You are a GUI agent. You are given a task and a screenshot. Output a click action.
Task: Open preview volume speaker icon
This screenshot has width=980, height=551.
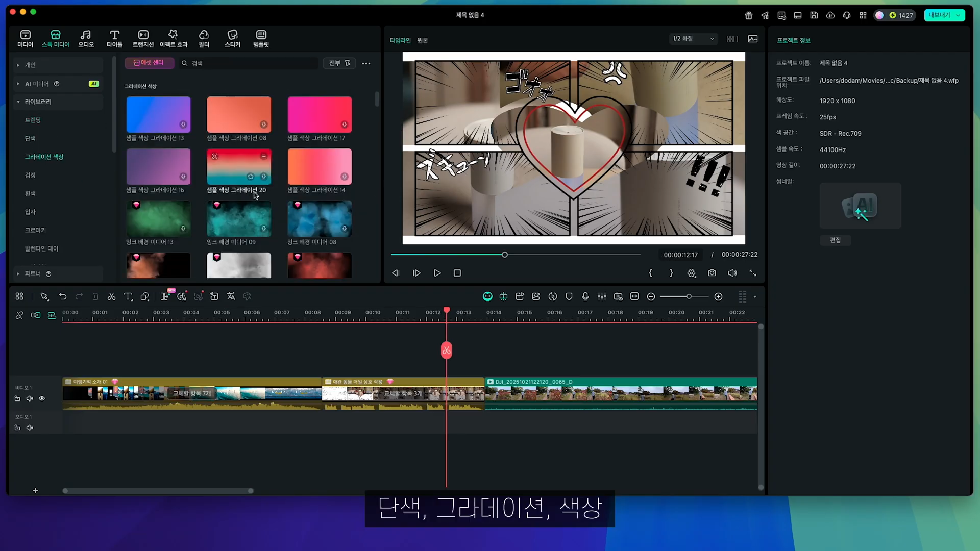(x=732, y=273)
